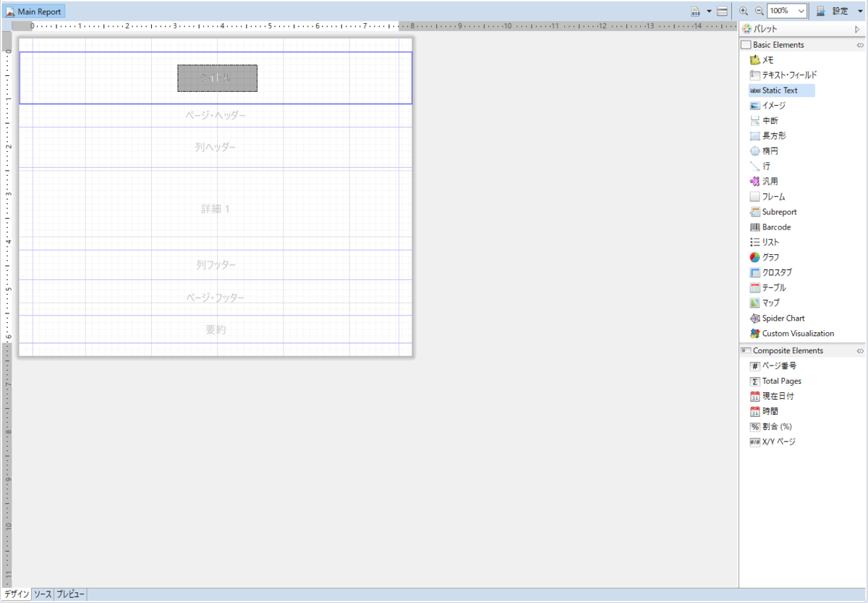Select the Barcode palette element
868x603 pixels.
coord(771,227)
